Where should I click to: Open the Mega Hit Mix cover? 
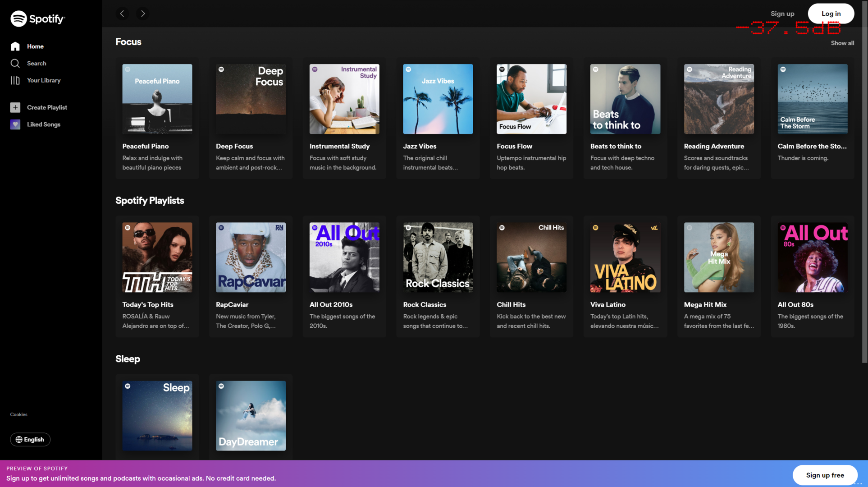click(719, 257)
